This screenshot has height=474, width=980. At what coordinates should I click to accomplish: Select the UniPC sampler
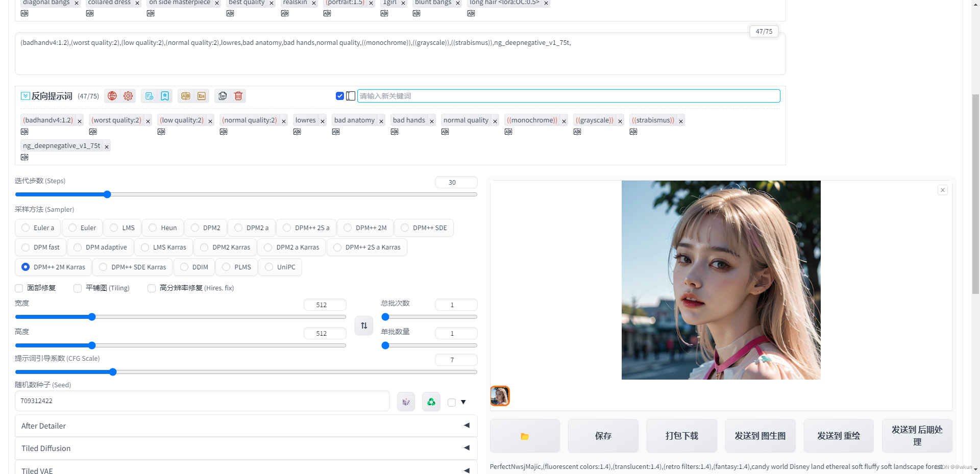pos(280,267)
